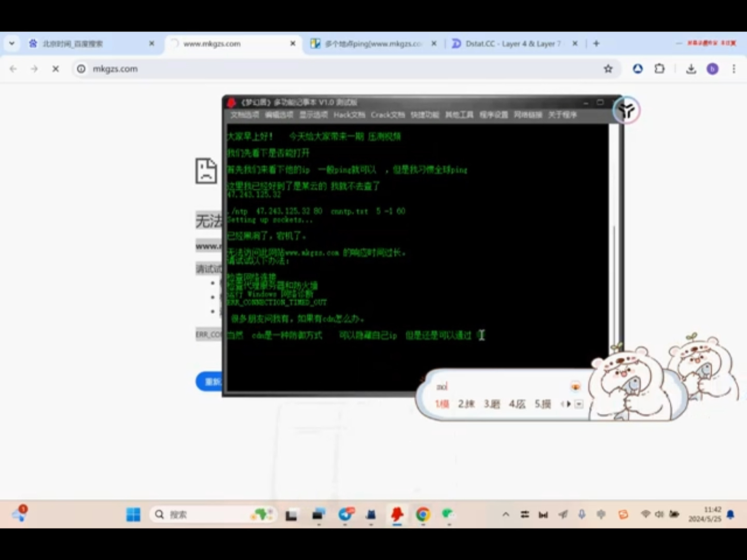This screenshot has height=560, width=747.
Task: Open the 快捷功能 menu
Action: click(425, 115)
